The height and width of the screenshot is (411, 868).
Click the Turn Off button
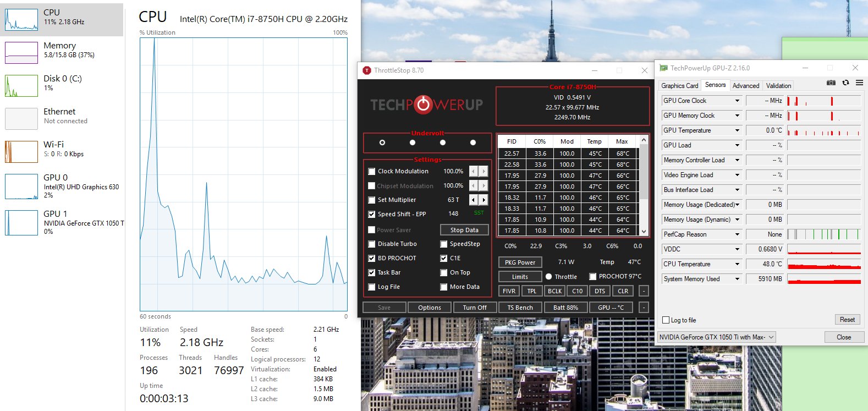[475, 308]
